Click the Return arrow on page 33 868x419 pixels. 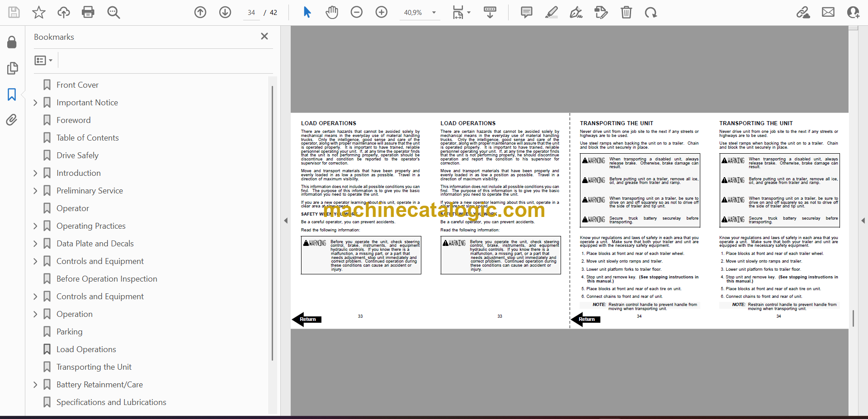[x=307, y=319]
